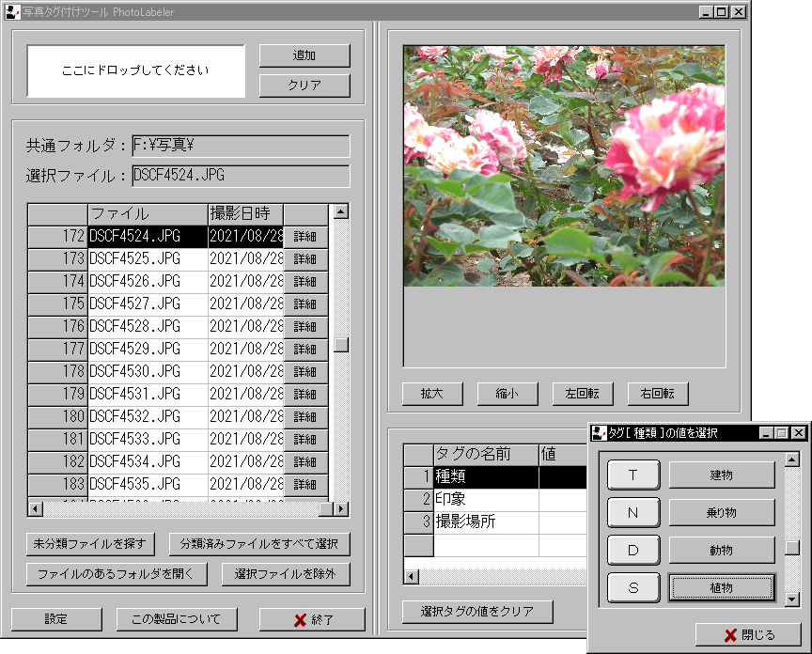This screenshot has width=812, height=654.
Task: Open この製品について dialog
Action: pos(177,619)
